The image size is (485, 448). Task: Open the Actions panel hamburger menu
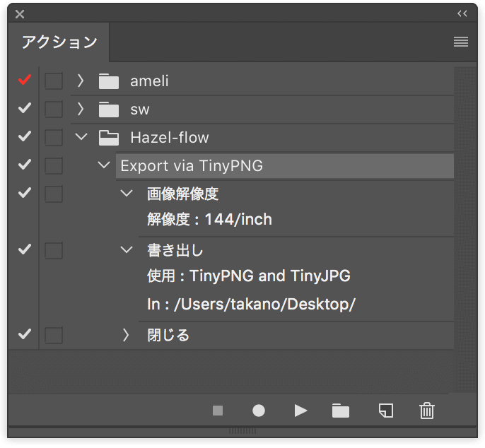tap(461, 42)
